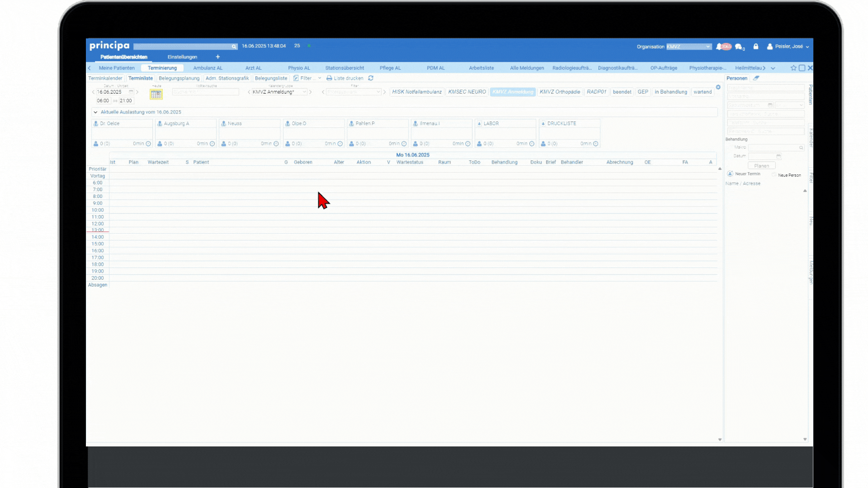This screenshot has height=488, width=868.
Task: Open the Behandlung Datum calendar icon
Action: [778, 156]
